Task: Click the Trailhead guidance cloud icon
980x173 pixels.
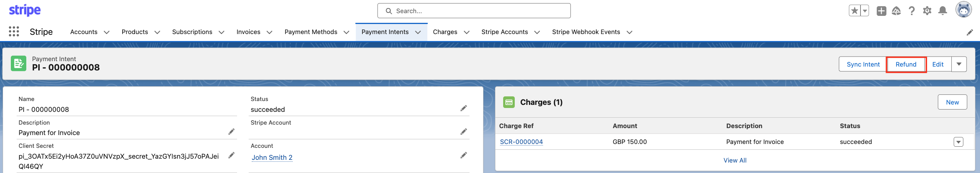Action: tap(896, 11)
